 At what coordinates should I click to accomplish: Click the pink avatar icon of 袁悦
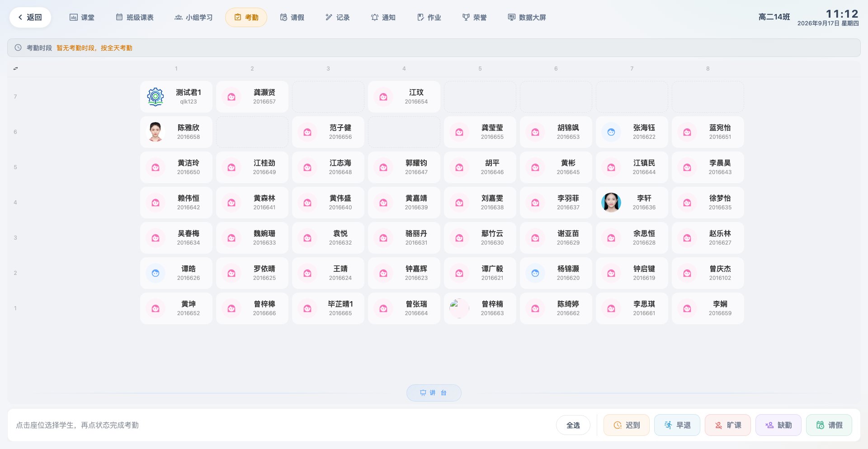[307, 238]
